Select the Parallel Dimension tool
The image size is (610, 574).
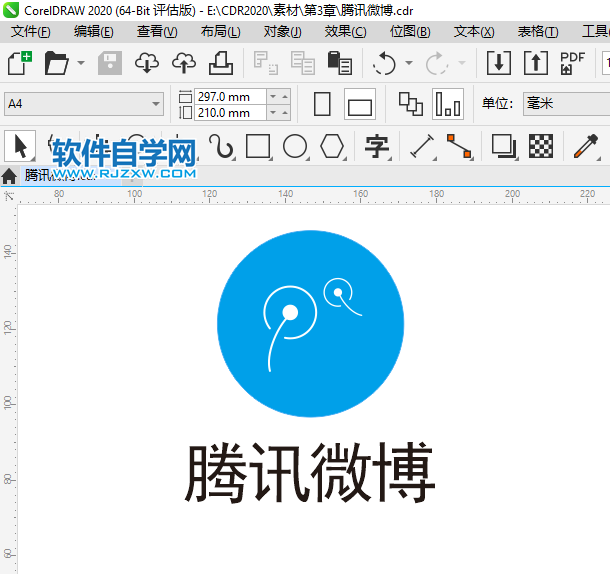tap(422, 146)
